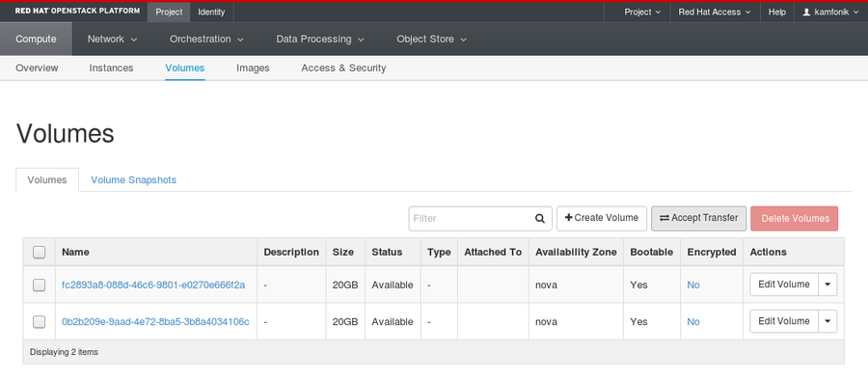Click the Description column header
This screenshot has height=380, width=868.
click(291, 252)
